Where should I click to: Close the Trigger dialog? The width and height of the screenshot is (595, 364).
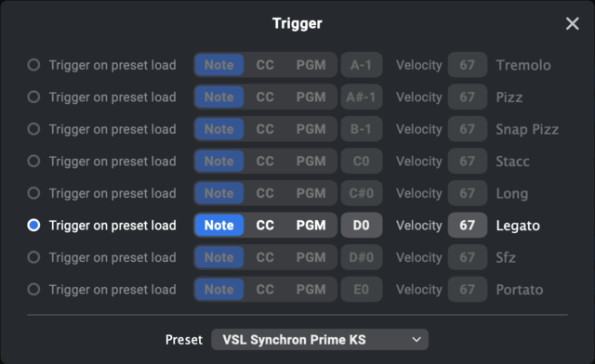(573, 23)
